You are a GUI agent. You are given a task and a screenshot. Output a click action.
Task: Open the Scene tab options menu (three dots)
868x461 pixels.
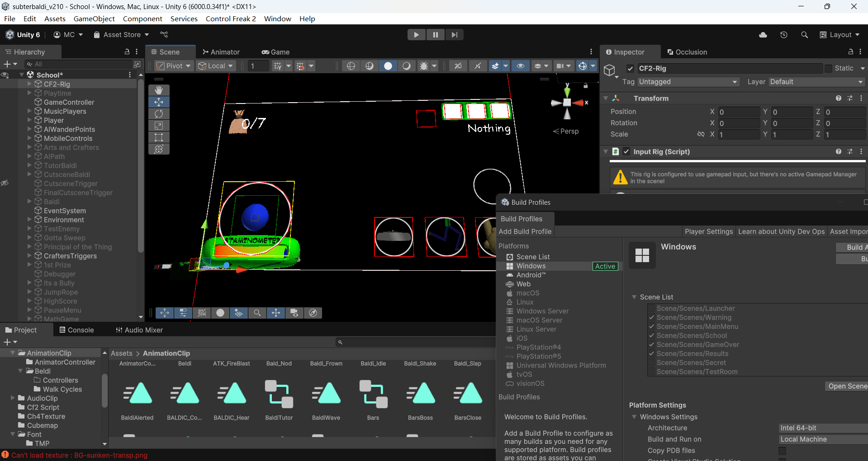pyautogui.click(x=591, y=52)
